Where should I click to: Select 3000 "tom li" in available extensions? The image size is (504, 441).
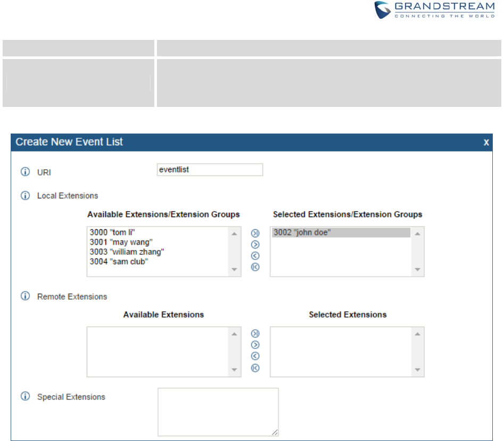[x=112, y=232]
